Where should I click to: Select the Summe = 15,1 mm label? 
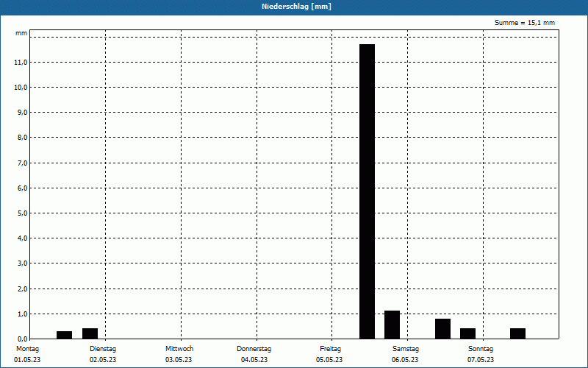click(x=525, y=23)
